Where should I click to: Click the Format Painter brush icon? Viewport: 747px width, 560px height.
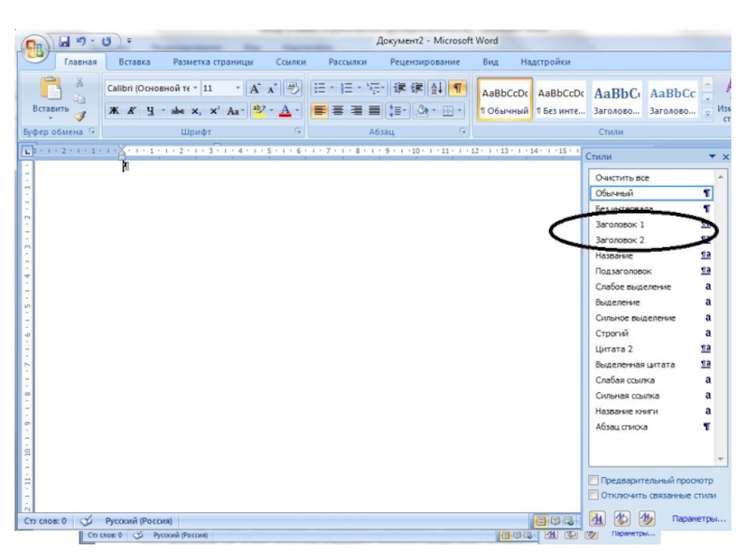coord(80,116)
